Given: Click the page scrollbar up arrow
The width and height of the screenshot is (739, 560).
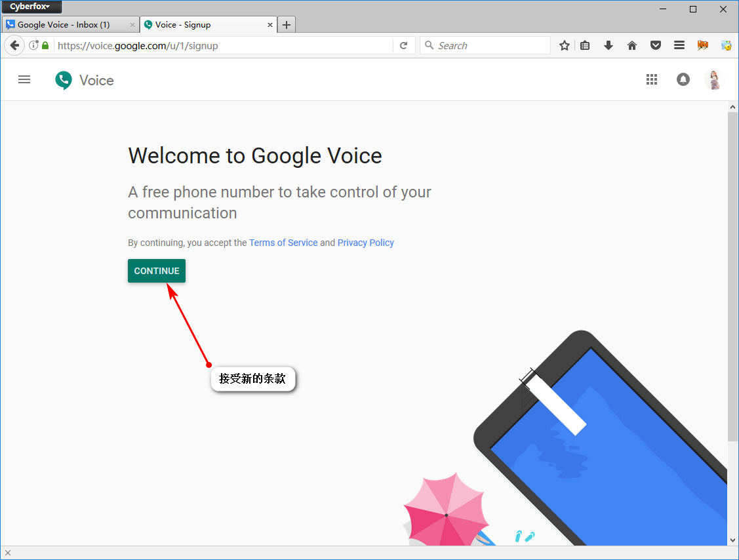Looking at the screenshot, I should tap(732, 107).
